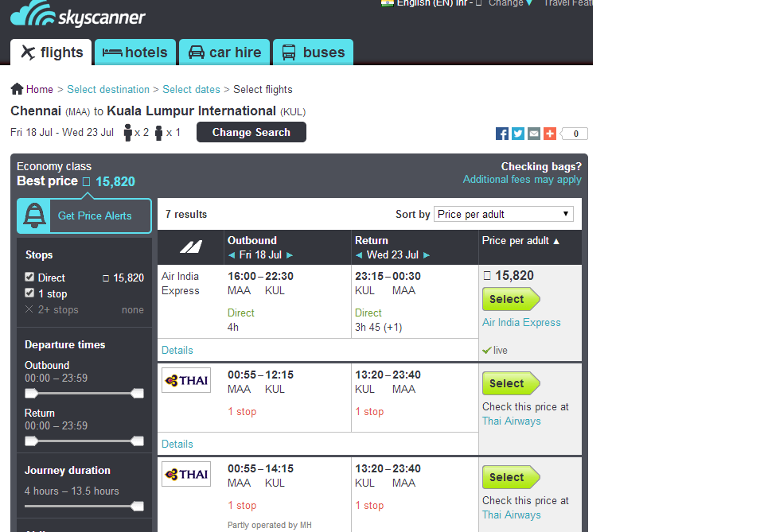Click '7 results' text

pos(186,214)
